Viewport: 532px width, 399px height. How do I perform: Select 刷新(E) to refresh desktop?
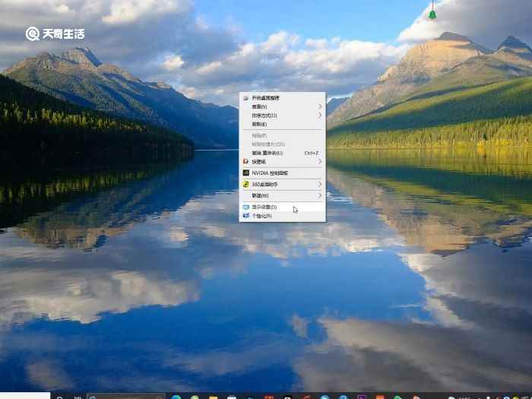point(259,124)
